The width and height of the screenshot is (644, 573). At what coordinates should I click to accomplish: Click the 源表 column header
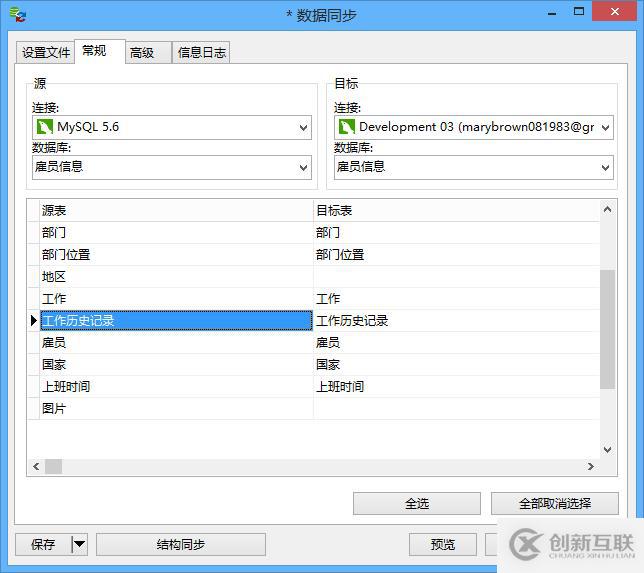pyautogui.click(x=177, y=210)
